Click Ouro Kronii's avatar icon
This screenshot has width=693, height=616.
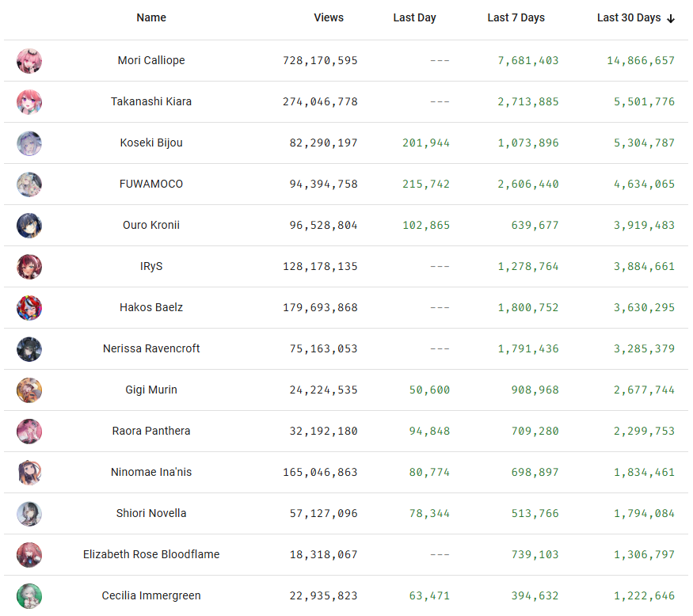(29, 226)
